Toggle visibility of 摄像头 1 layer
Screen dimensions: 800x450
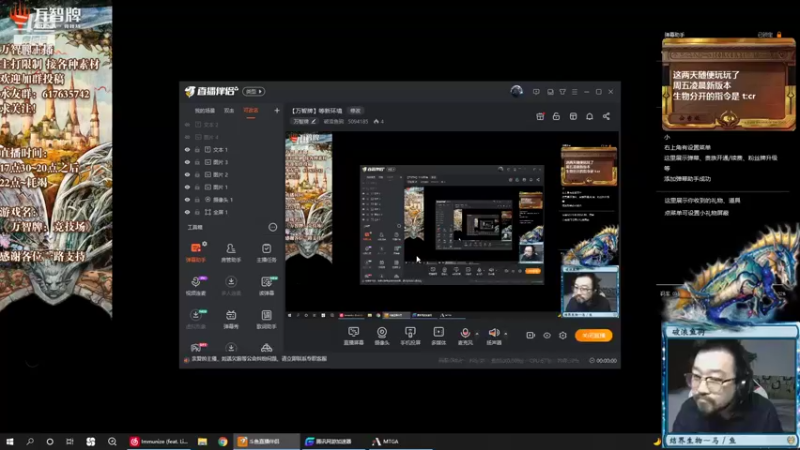[x=187, y=199]
